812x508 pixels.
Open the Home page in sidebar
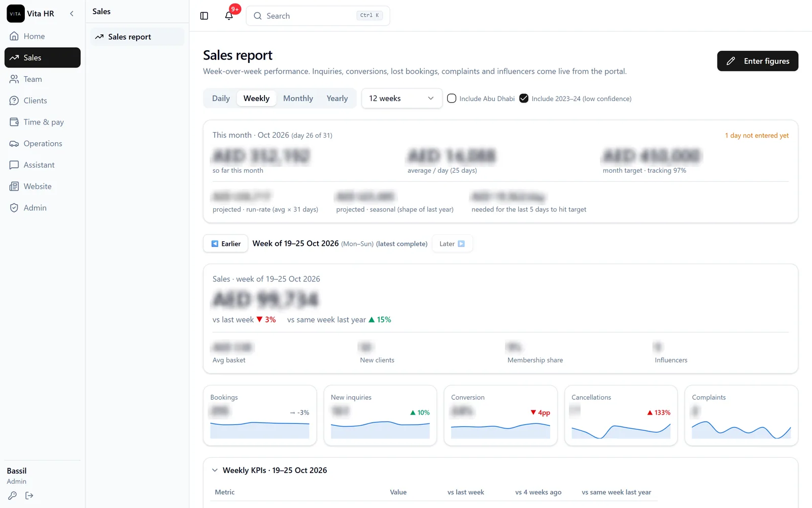point(43,36)
